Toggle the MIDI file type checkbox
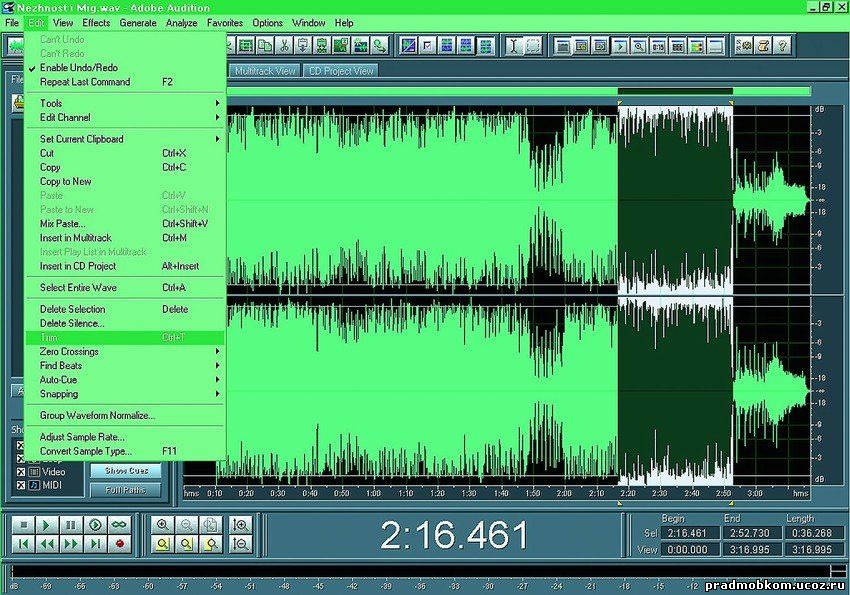The width and height of the screenshot is (850, 595). [x=21, y=485]
